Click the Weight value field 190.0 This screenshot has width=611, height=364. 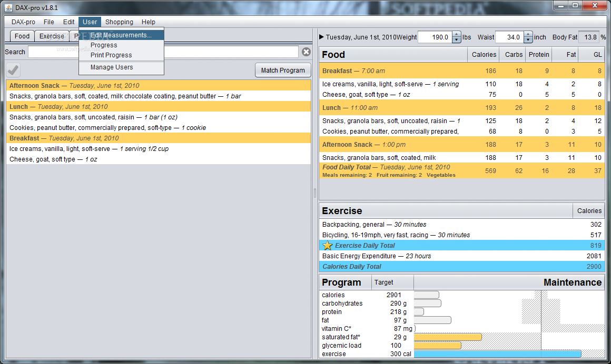click(x=435, y=37)
